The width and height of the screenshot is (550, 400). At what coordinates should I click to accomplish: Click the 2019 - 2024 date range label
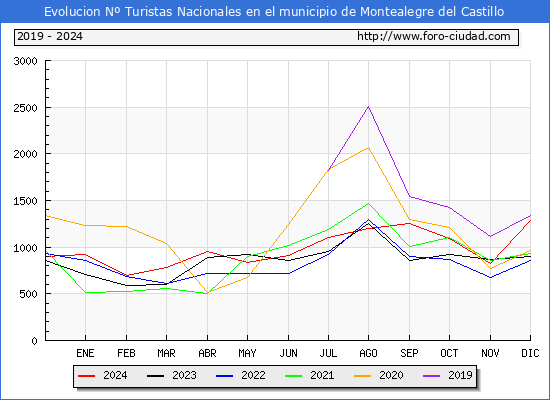pos(50,36)
